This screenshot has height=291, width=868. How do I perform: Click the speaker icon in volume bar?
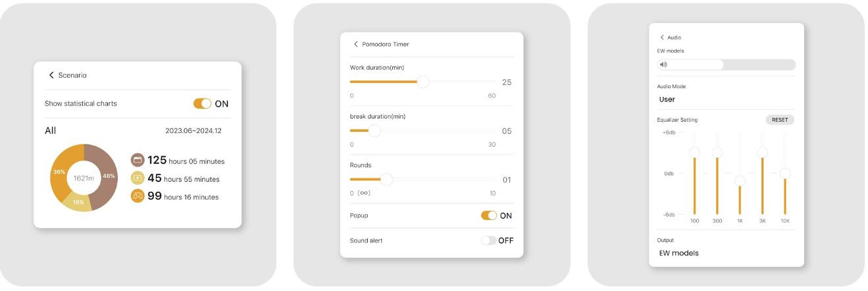tap(663, 65)
